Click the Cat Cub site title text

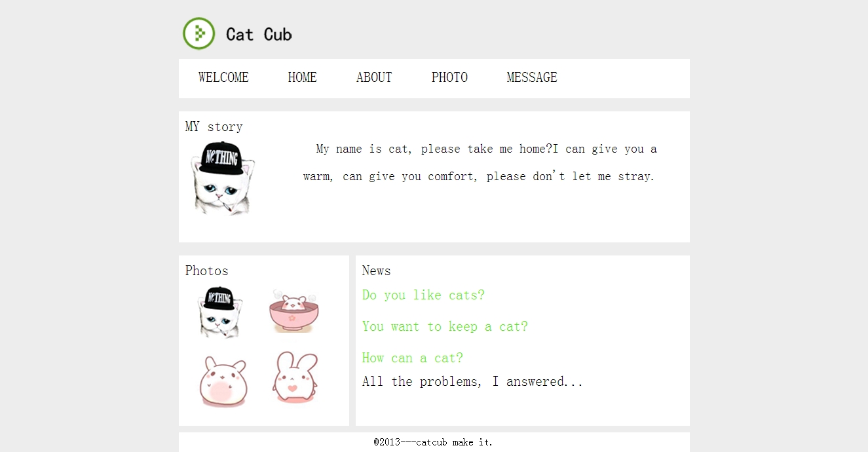(259, 34)
